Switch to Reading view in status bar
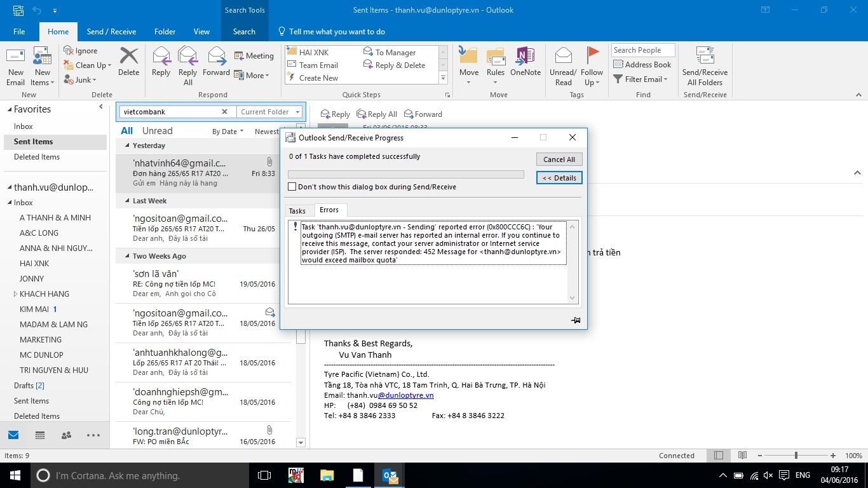Screen dimensions: 868x488 click(742, 456)
